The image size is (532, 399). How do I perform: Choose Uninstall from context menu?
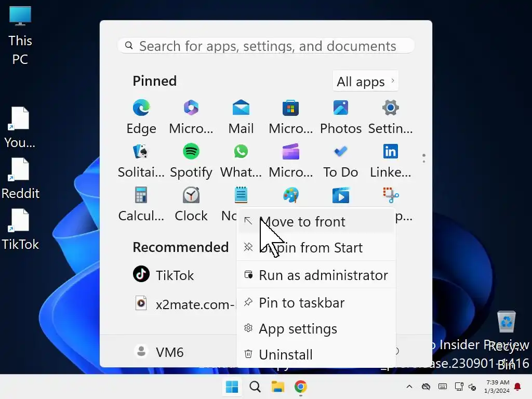(x=316, y=354)
